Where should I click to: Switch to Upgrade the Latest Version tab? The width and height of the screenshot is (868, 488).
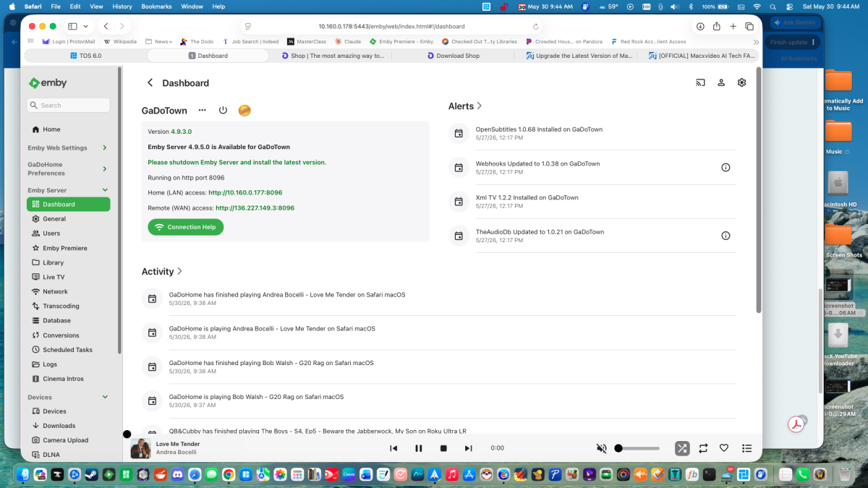578,56
